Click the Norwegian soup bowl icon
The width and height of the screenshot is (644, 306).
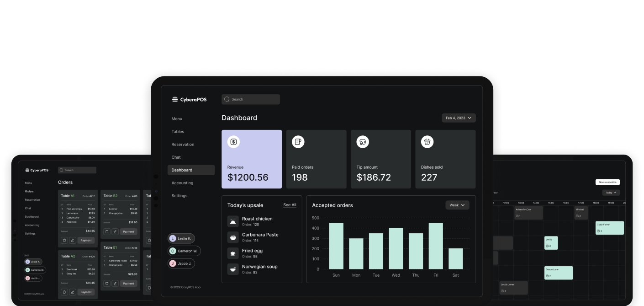click(x=233, y=269)
